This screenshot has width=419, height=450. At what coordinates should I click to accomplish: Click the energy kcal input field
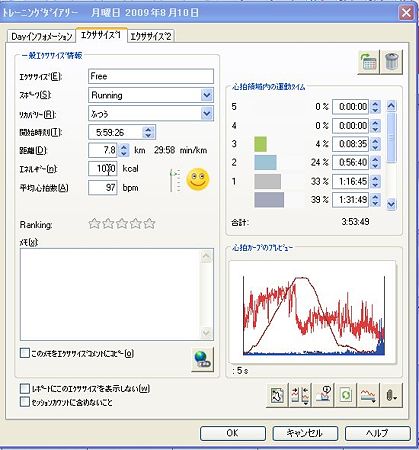(x=103, y=169)
